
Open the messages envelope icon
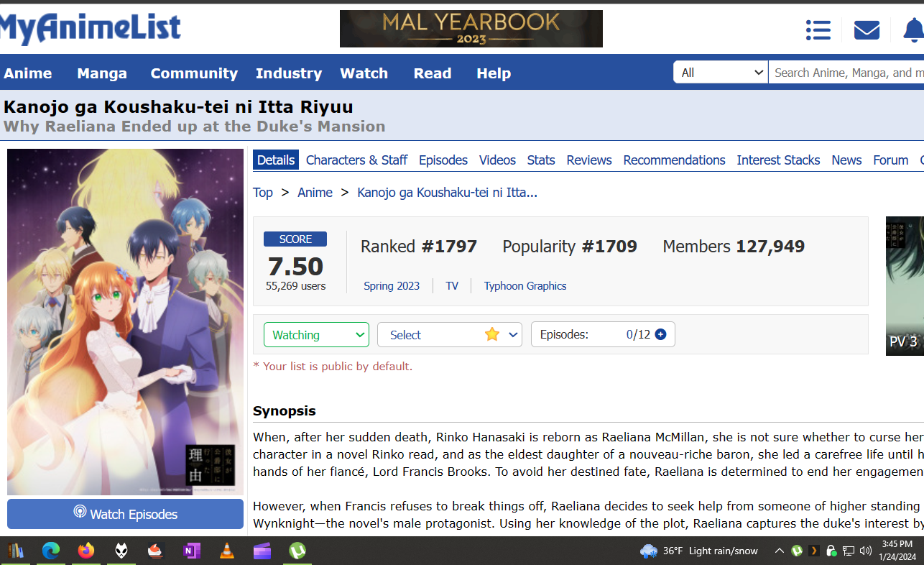(x=867, y=29)
